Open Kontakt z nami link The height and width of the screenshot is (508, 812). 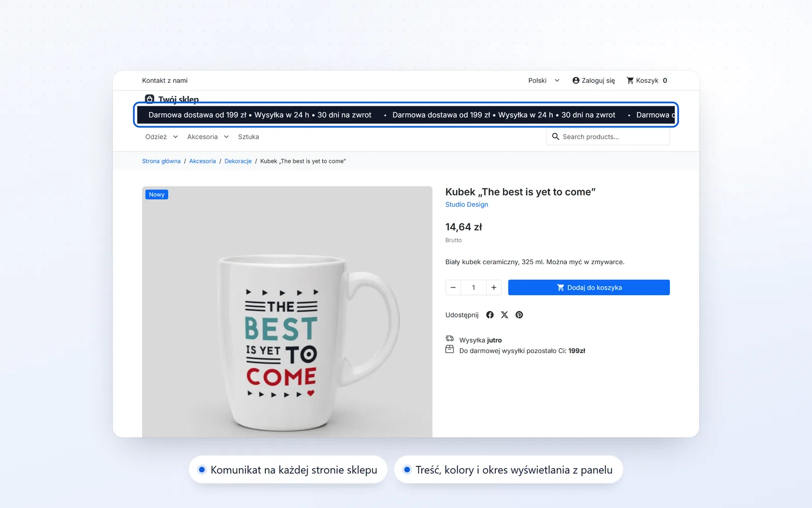pyautogui.click(x=165, y=80)
